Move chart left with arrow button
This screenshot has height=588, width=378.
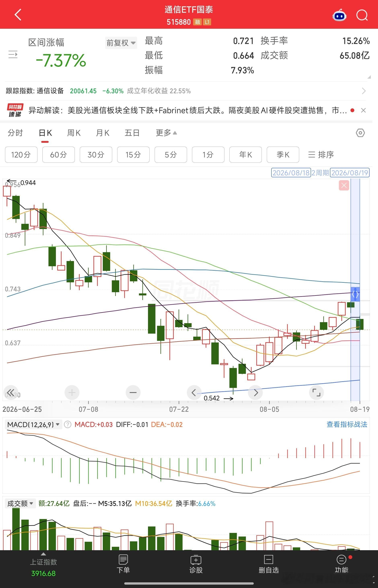coord(194,393)
